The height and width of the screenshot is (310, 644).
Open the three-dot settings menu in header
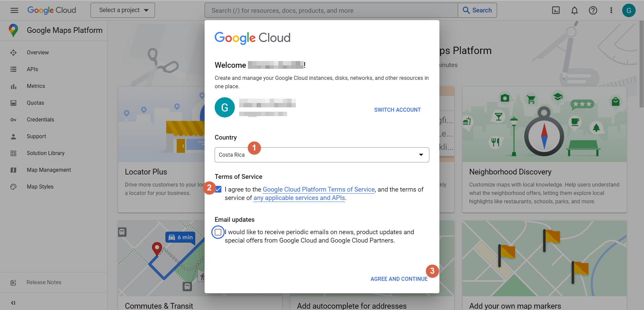tap(611, 10)
